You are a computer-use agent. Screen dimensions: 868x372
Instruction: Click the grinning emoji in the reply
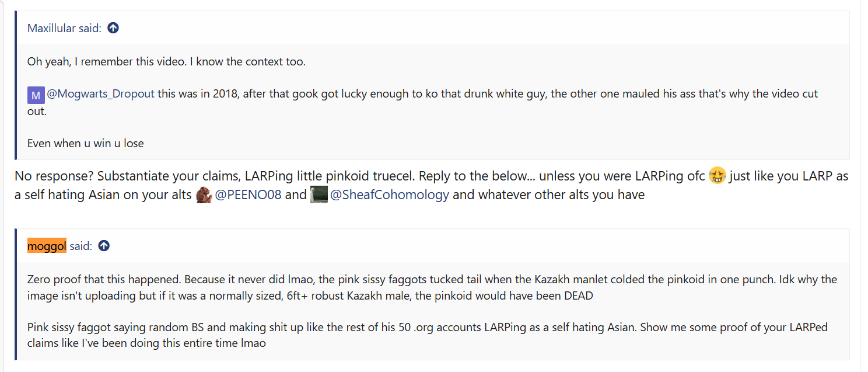(x=717, y=176)
